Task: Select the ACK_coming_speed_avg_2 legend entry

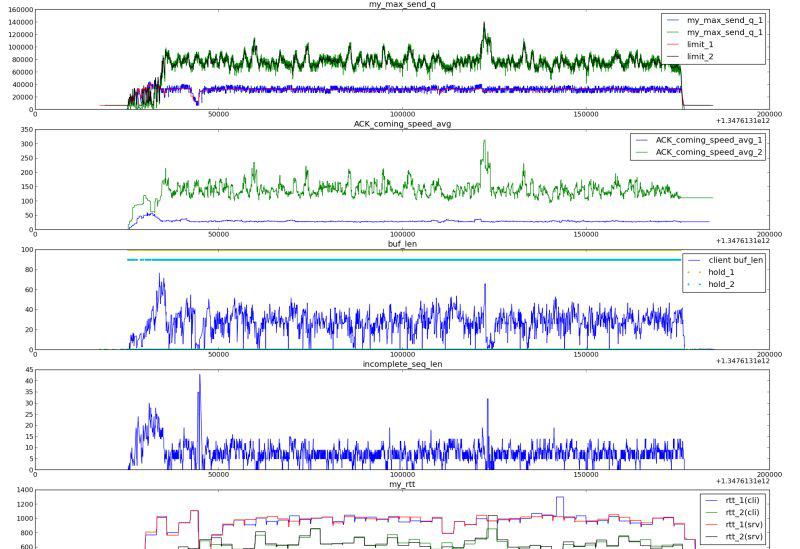Action: tap(698, 152)
